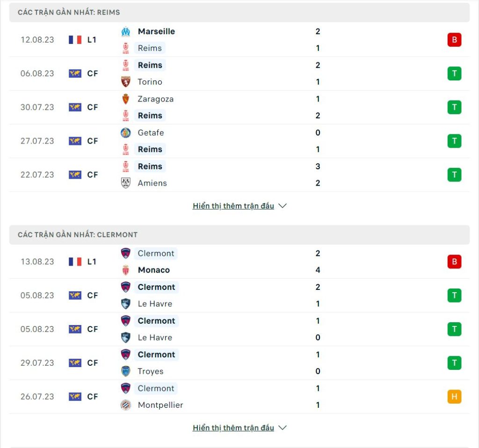Screen dimensions: 479x448
Task: Click the Getafe team badge
Action: coord(125,132)
